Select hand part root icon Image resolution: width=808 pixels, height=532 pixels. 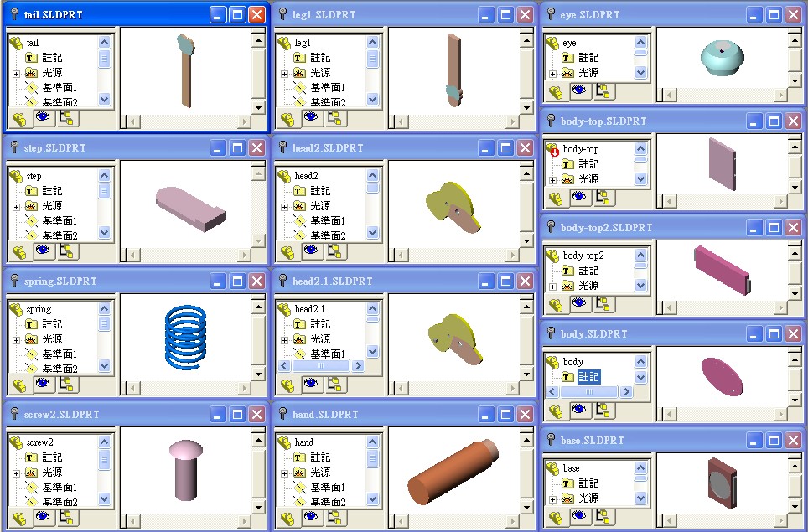pos(284,442)
